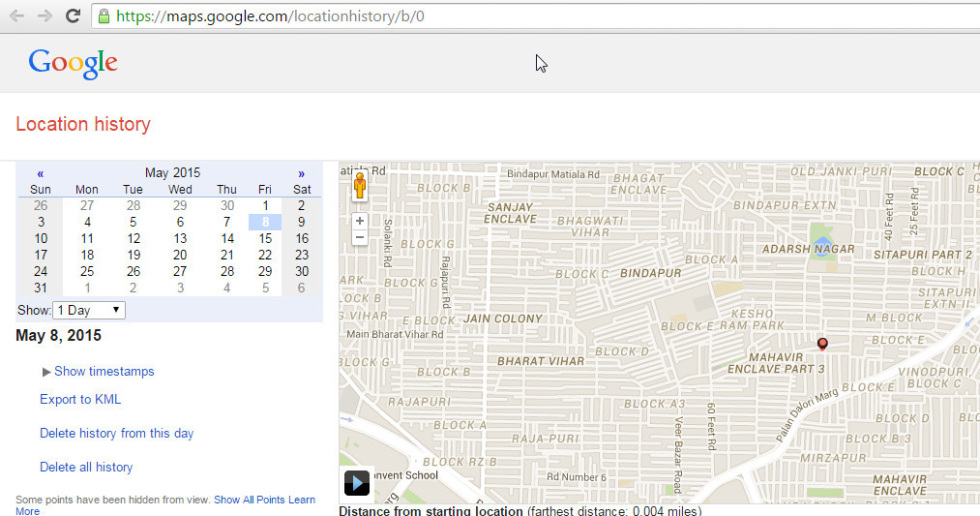The image size is (980, 516).
Task: Zoom out with the map minus button
Action: pos(359,237)
